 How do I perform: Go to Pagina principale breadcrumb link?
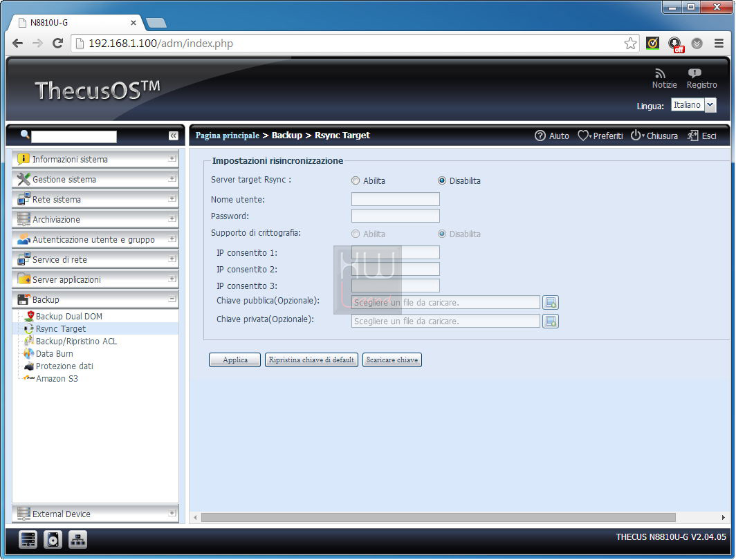tap(227, 136)
